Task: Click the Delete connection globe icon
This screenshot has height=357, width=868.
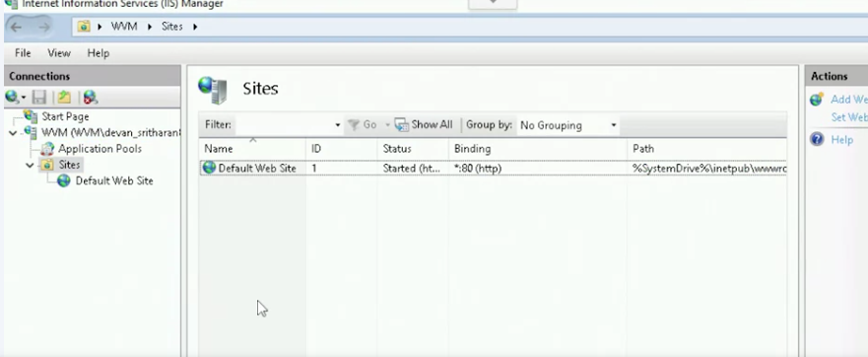Action: coord(91,98)
